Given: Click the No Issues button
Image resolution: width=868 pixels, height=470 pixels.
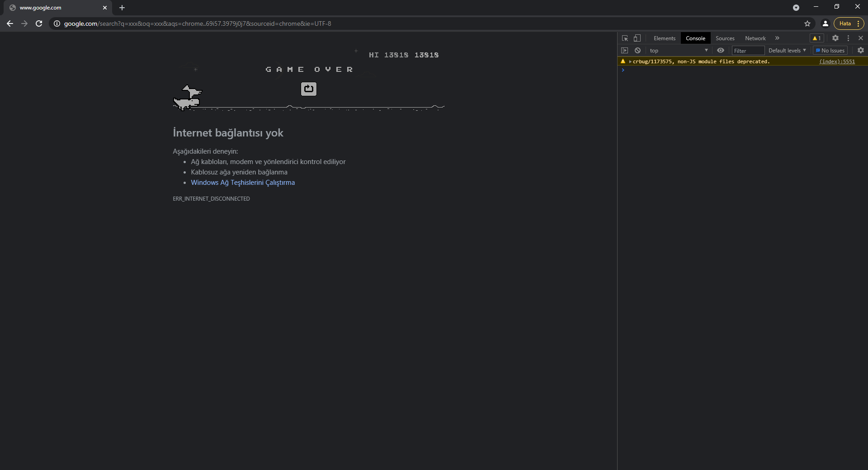Looking at the screenshot, I should click(x=830, y=51).
